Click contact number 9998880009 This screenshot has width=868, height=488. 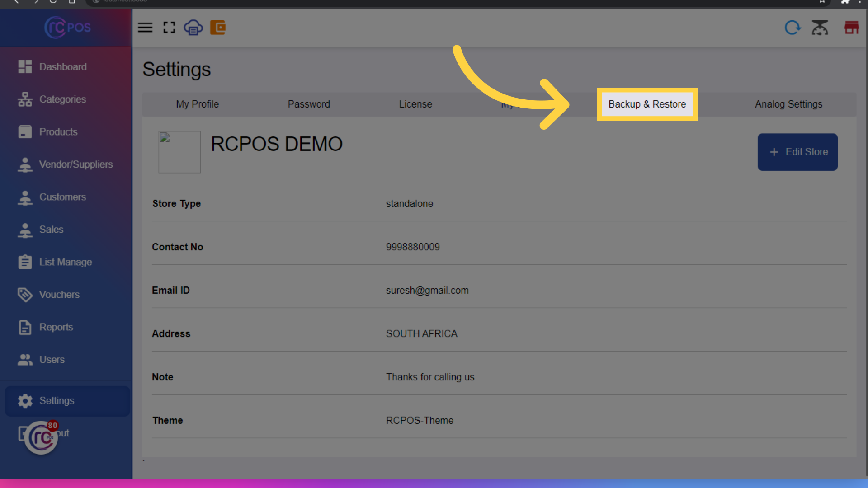[x=413, y=247]
